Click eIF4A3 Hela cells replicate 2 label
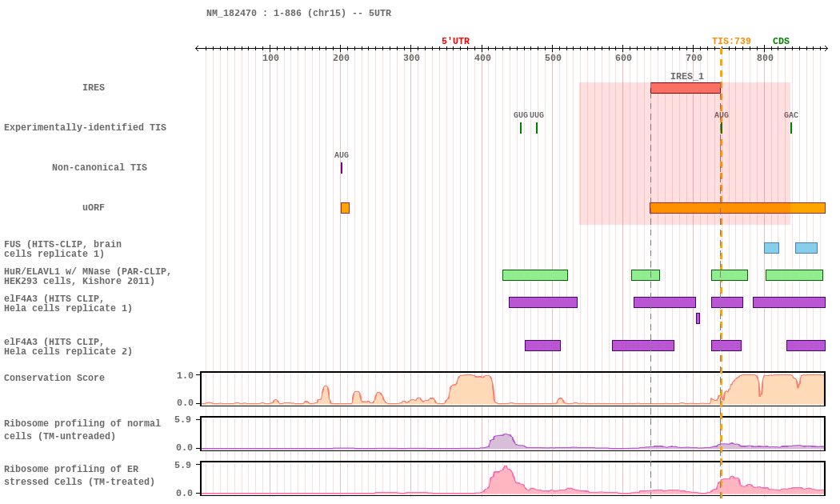 pos(68,346)
